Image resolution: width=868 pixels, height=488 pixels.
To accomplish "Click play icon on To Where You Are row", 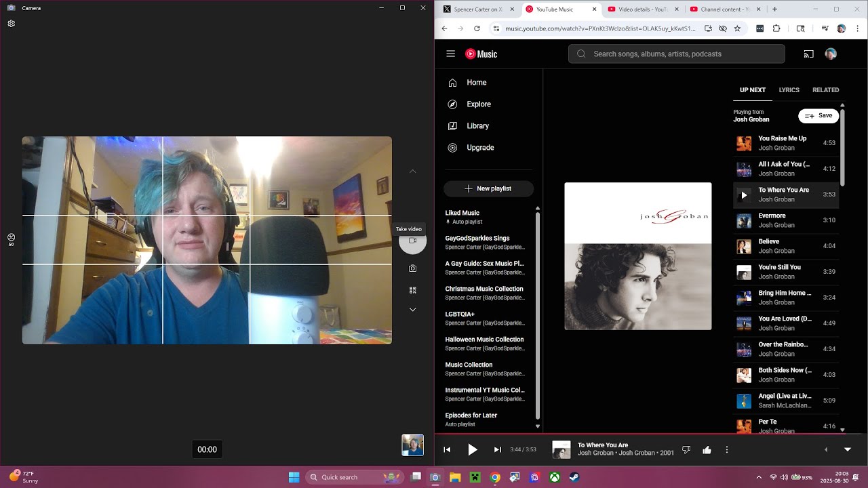I will tap(744, 195).
